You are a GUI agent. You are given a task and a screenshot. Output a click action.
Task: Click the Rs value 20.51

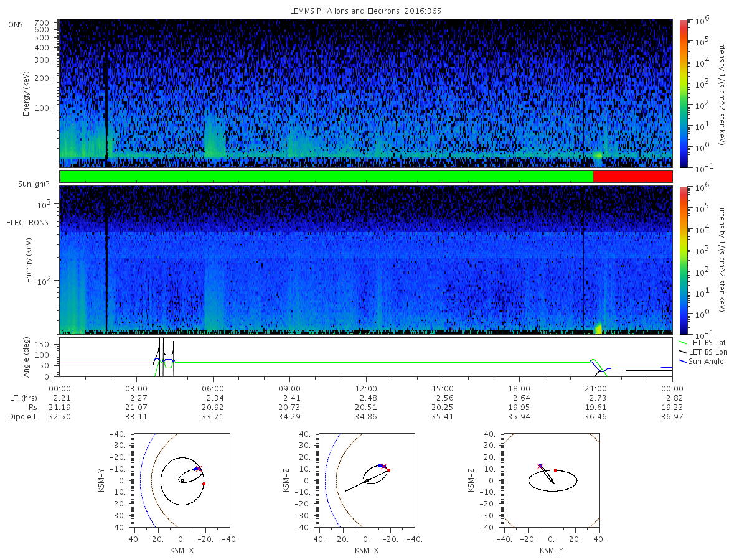coord(366,408)
